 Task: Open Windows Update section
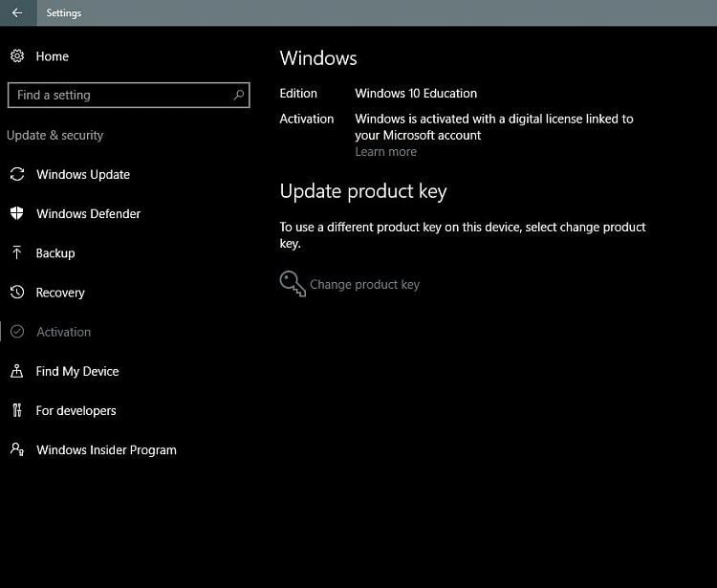point(83,174)
